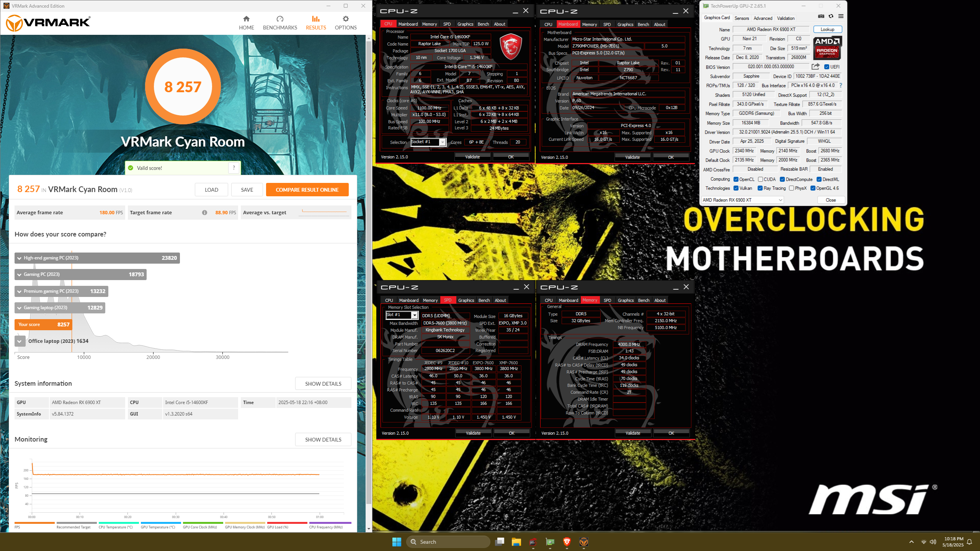Toggle DirectML checkbox in GPU-Z
Image resolution: width=980 pixels, height=551 pixels.
819,179
